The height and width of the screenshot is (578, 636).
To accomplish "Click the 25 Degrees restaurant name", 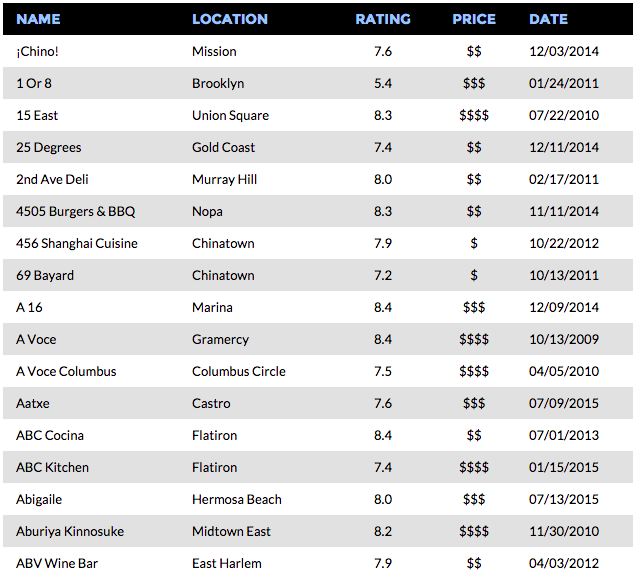I will pyautogui.click(x=49, y=148).
